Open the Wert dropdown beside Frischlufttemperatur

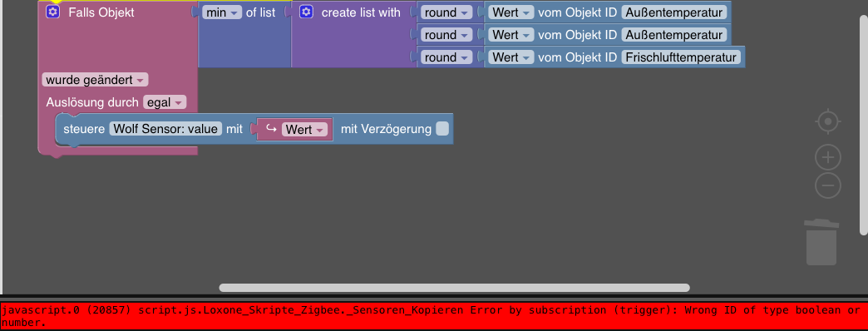[x=511, y=57]
